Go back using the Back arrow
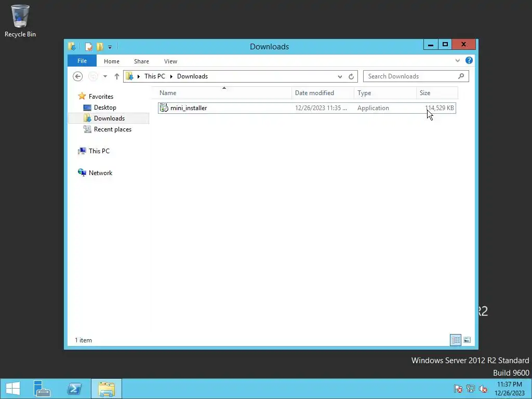The width and height of the screenshot is (532, 399). point(78,76)
